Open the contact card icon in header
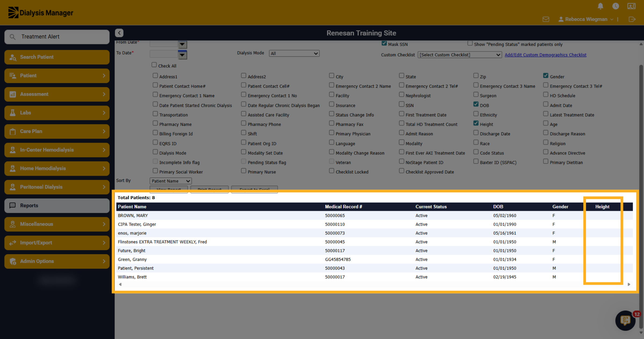Image resolution: width=644 pixels, height=339 pixels. 631,6
